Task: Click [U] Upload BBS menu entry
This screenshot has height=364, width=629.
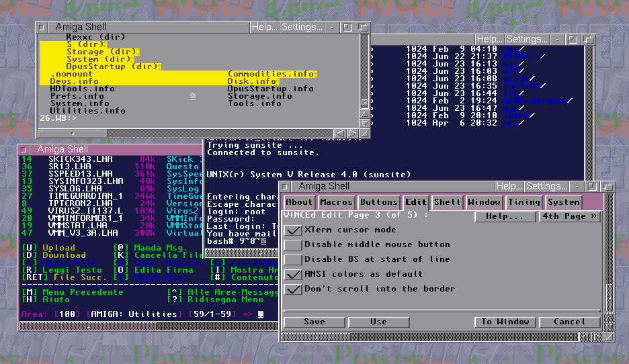Action: point(48,248)
